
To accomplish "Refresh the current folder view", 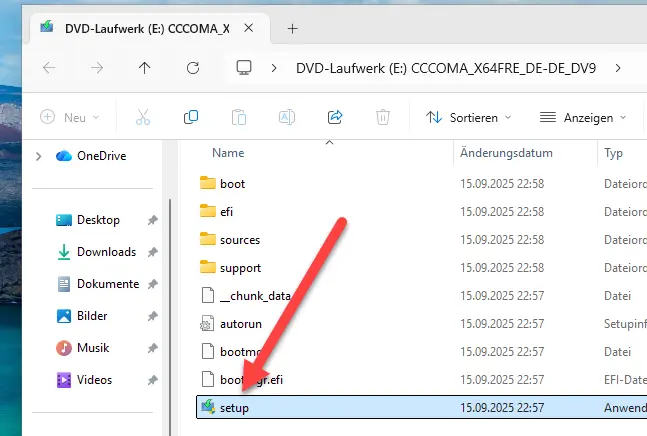I will click(x=193, y=68).
